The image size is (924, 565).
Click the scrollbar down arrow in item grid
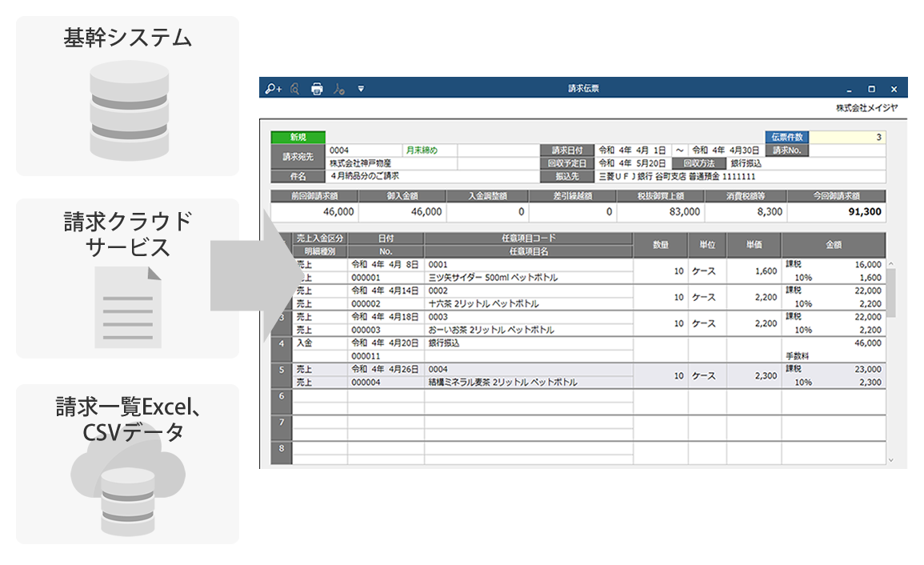coord(892,460)
